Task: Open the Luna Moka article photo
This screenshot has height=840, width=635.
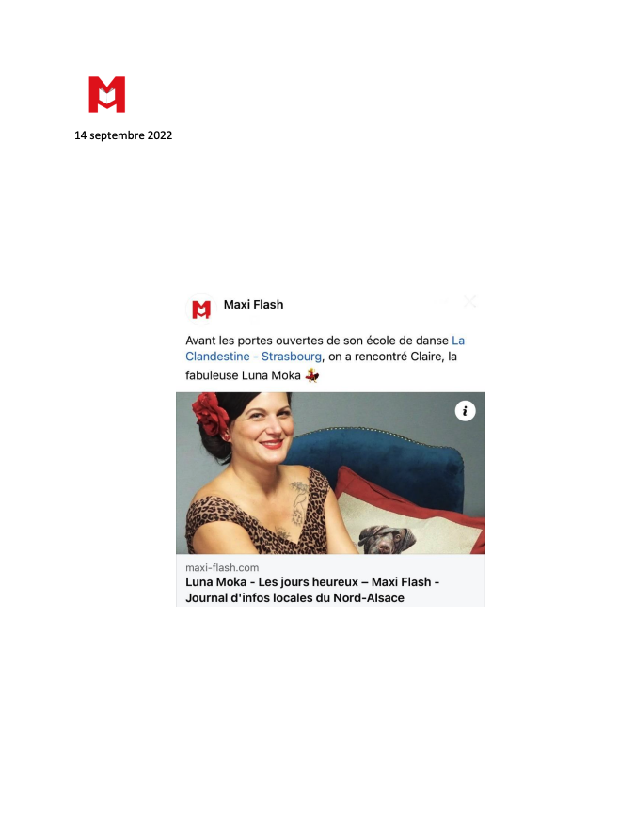Action: click(330, 473)
